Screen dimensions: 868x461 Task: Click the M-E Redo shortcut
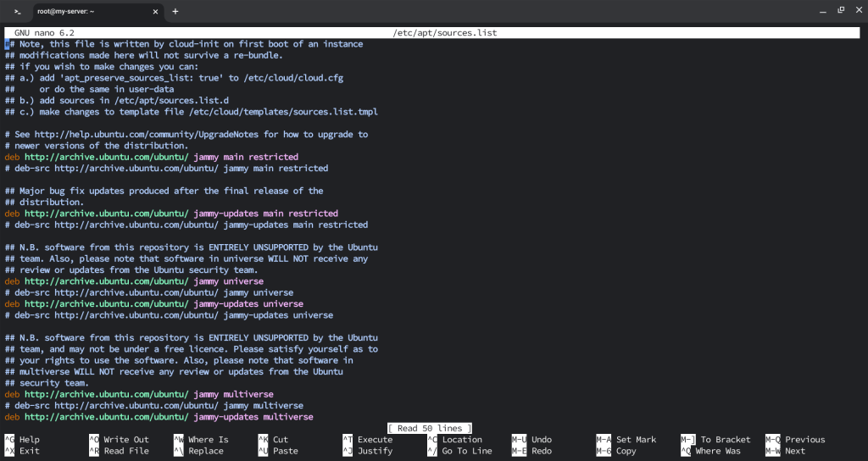pos(532,451)
